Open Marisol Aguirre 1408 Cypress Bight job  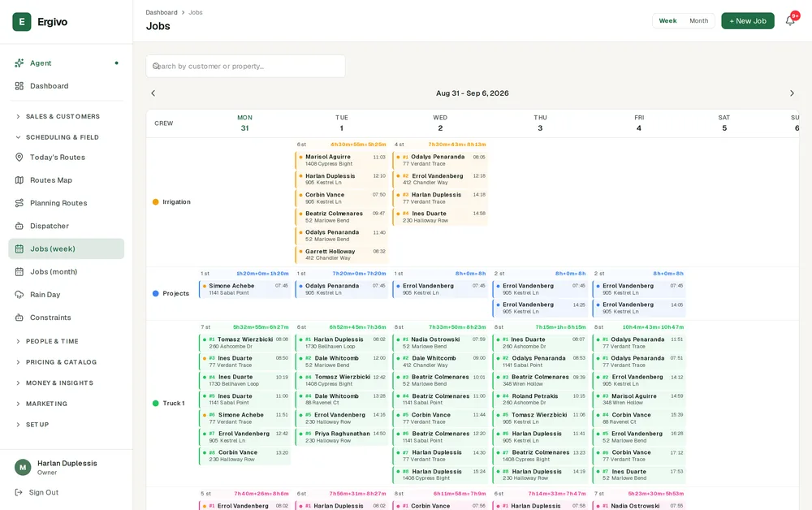tap(342, 160)
